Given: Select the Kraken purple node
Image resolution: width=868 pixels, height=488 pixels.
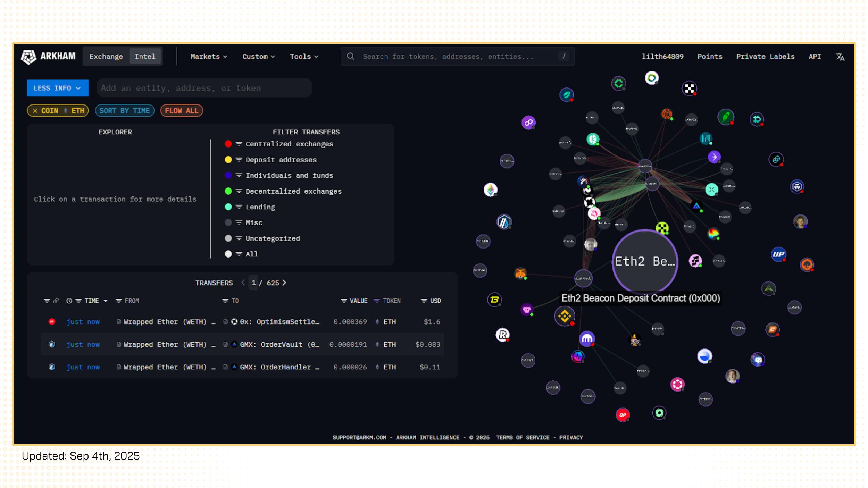Looking at the screenshot, I should [587, 339].
